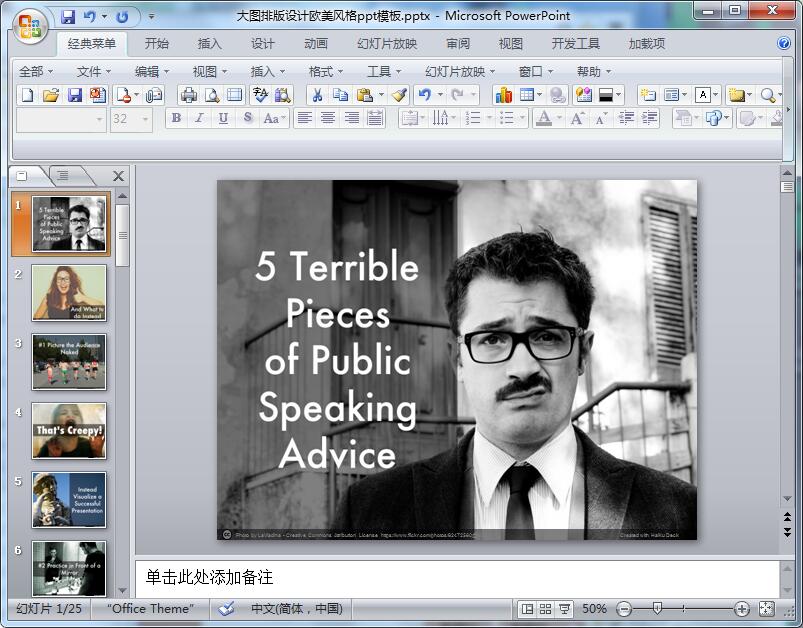Open the undo history dropdown arrow

440,95
